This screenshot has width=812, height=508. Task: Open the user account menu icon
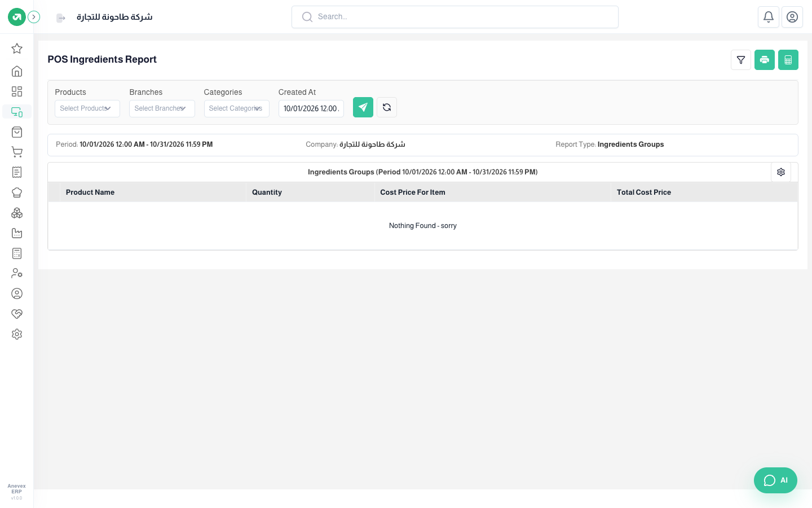pos(792,17)
